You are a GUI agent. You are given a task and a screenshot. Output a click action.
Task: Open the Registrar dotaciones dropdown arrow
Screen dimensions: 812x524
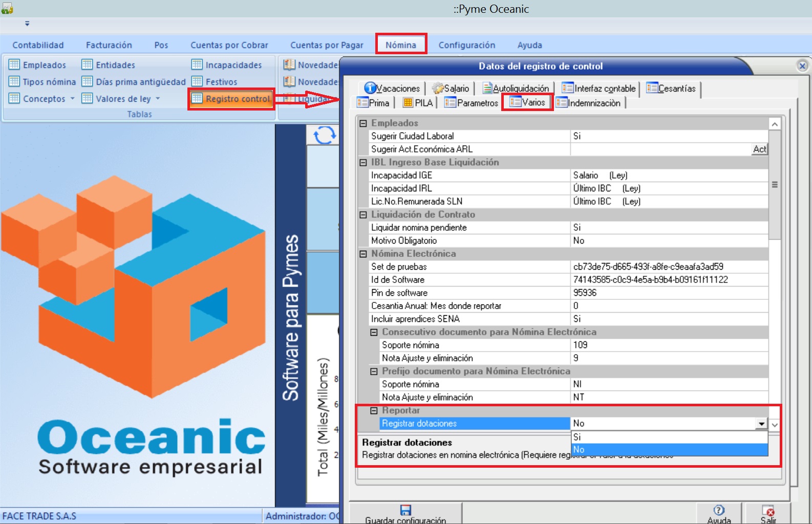point(761,424)
